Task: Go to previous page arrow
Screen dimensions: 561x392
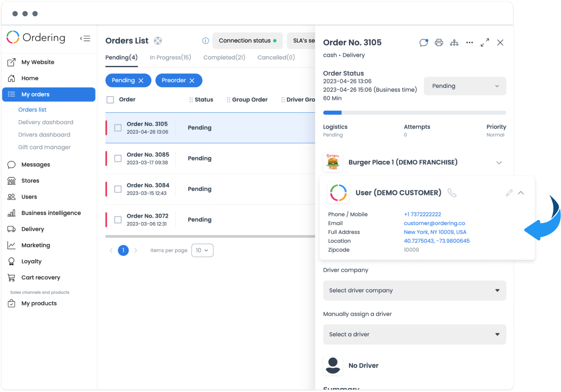Action: click(111, 250)
